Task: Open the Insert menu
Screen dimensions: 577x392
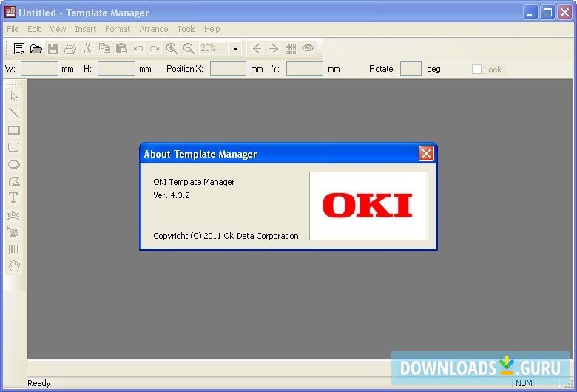Action: click(85, 29)
